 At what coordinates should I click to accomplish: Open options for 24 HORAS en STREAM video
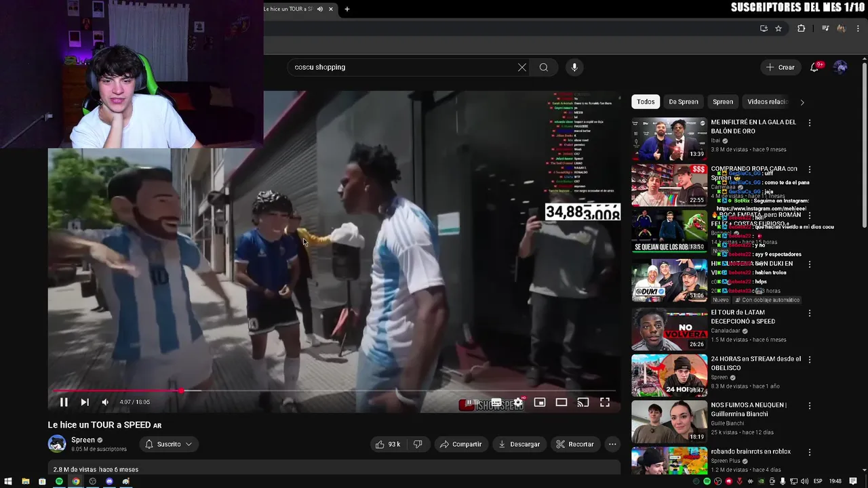pyautogui.click(x=809, y=359)
